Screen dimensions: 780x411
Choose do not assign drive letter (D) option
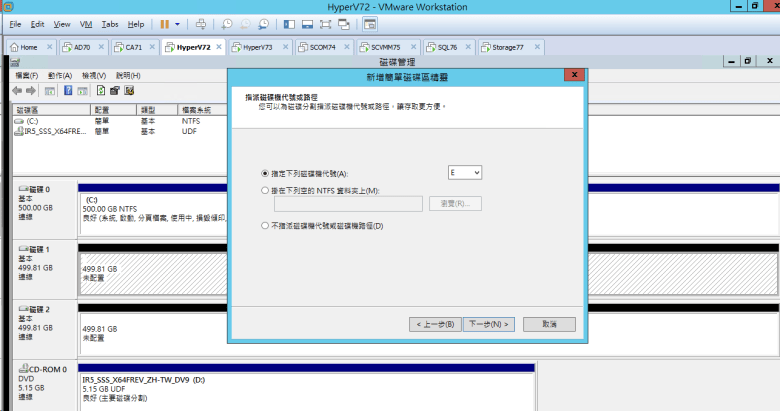click(x=264, y=226)
